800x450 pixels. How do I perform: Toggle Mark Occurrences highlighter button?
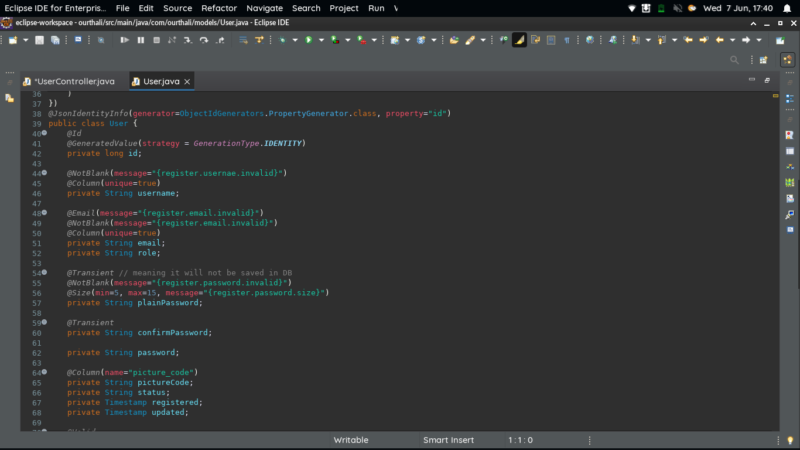tap(519, 40)
